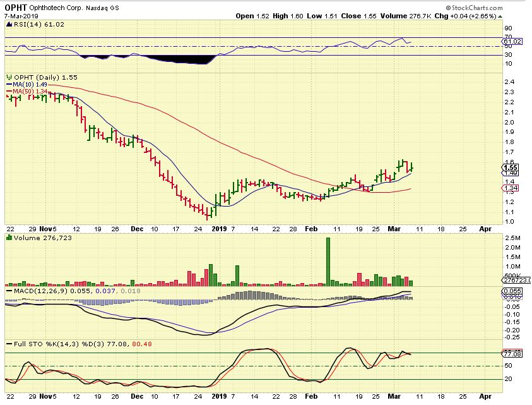Click the 1.0 price level on the axis
Viewport: 532px width, 405px height.
tap(509, 222)
